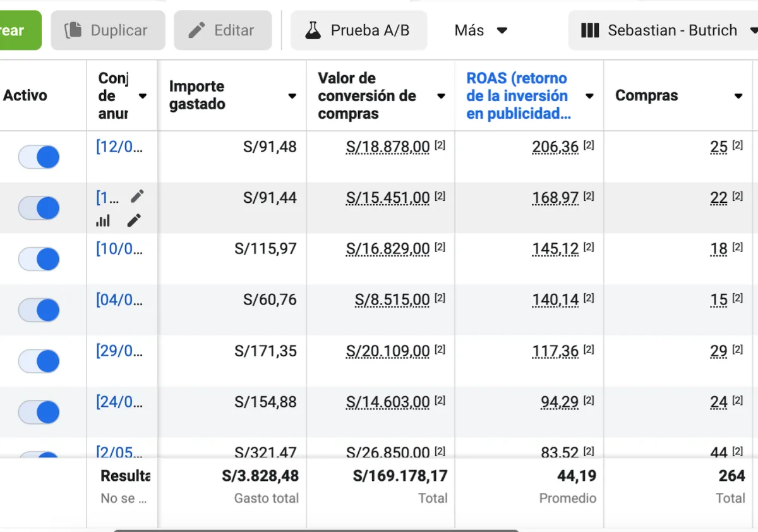Open the Más menu
This screenshot has height=532, width=758.
point(481,30)
